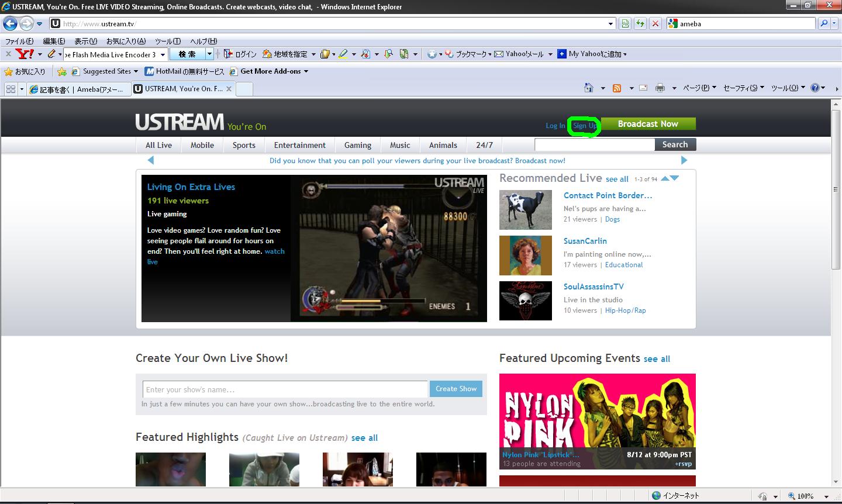Open the 検索 button dropdown arrow
The height and width of the screenshot is (504, 842).
coord(209,54)
